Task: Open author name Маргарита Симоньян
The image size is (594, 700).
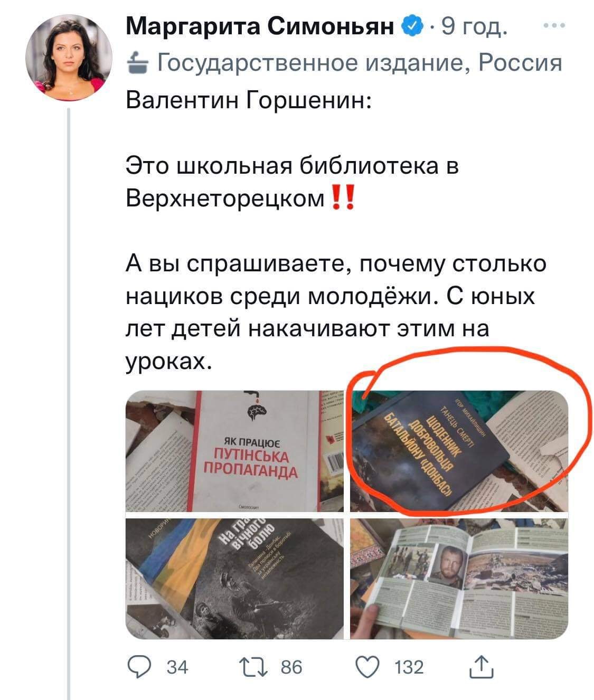Action: tap(261, 25)
